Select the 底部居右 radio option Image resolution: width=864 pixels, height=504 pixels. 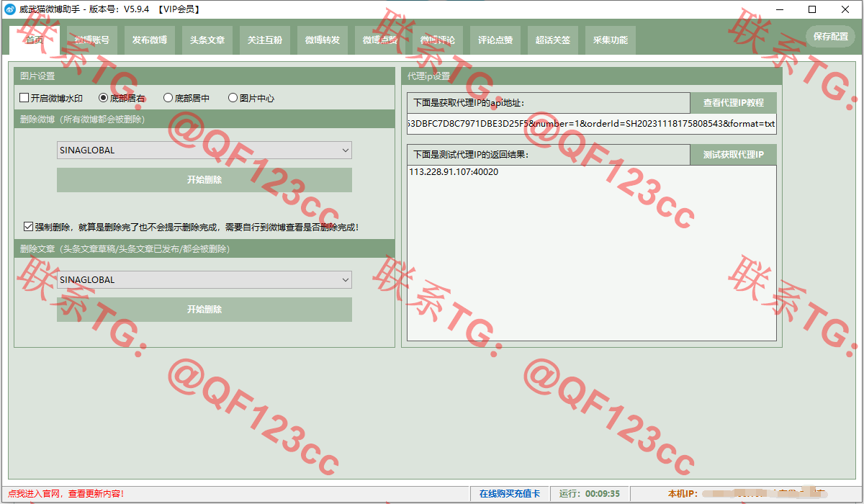[122, 98]
